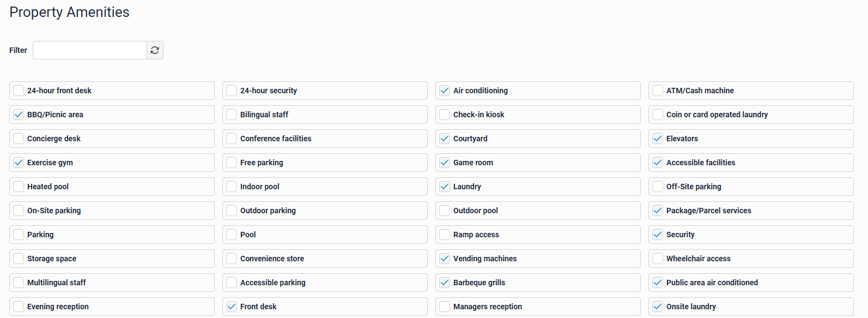Screen dimensions: 868x318
Task: Click the refresh icon next to Filter
Action: 155,50
